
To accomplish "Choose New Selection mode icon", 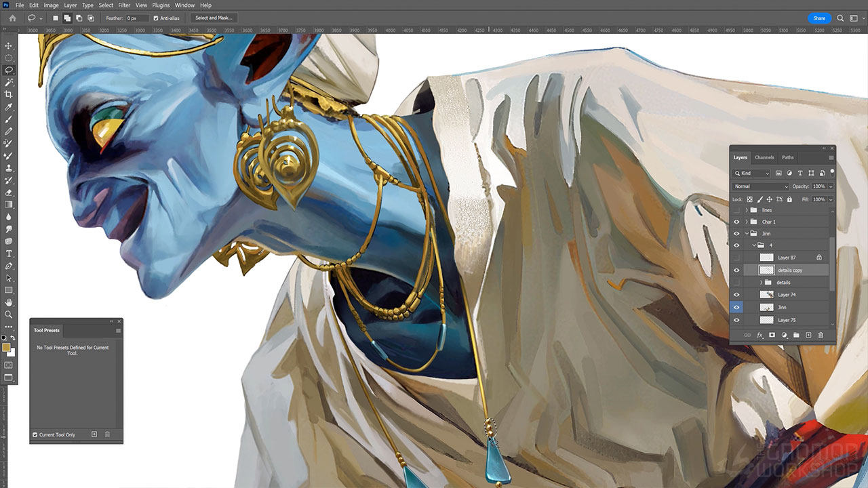I will (56, 18).
